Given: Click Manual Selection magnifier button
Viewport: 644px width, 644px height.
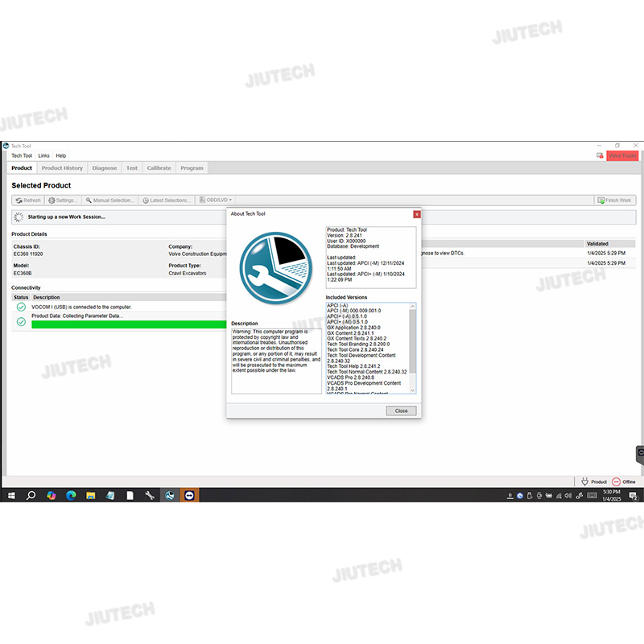Looking at the screenshot, I should [109, 200].
